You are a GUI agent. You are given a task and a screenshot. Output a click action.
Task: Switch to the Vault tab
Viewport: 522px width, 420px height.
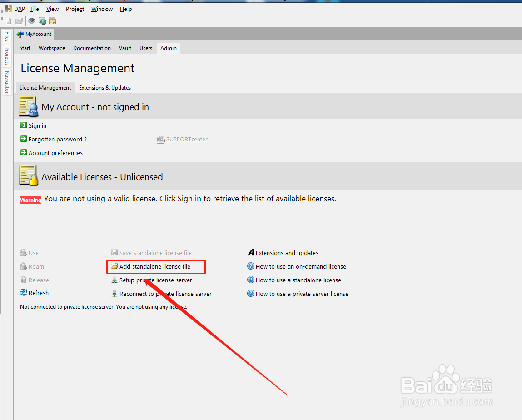pos(125,48)
